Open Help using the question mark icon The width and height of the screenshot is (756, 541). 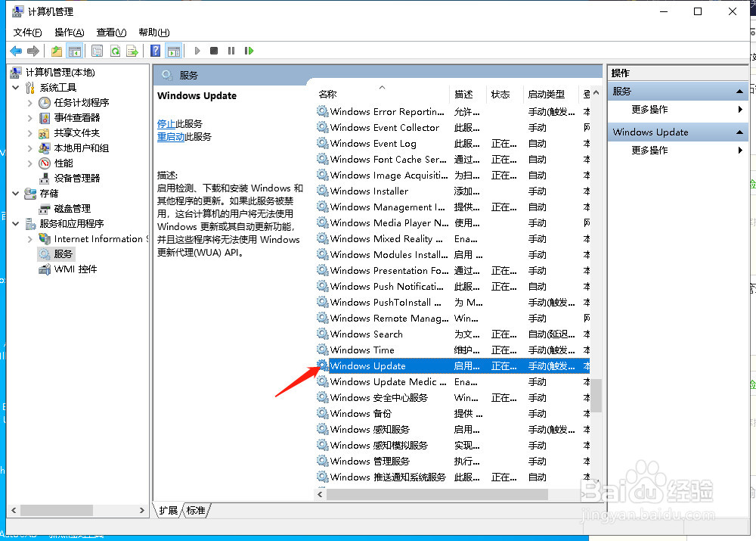click(155, 51)
